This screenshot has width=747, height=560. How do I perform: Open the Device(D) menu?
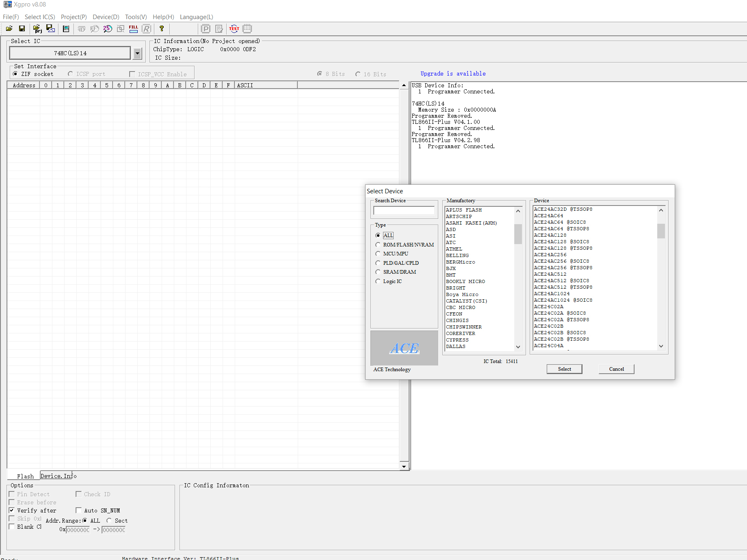tap(106, 17)
